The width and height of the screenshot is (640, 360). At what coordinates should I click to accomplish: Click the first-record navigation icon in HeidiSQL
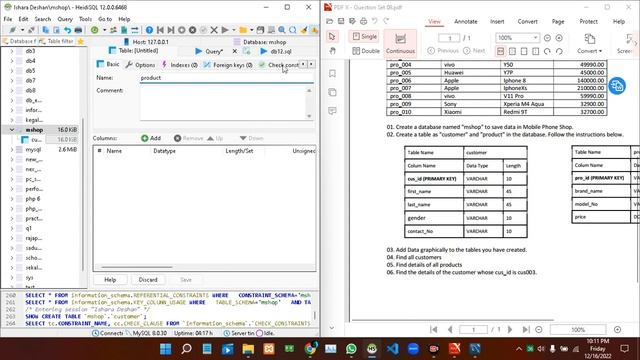pos(160,30)
